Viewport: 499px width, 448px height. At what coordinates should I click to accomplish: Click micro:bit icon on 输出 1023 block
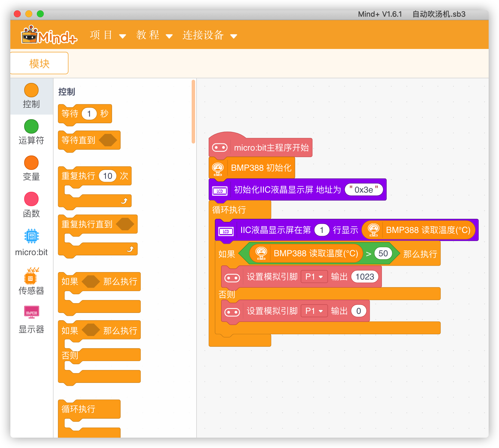pos(232,278)
